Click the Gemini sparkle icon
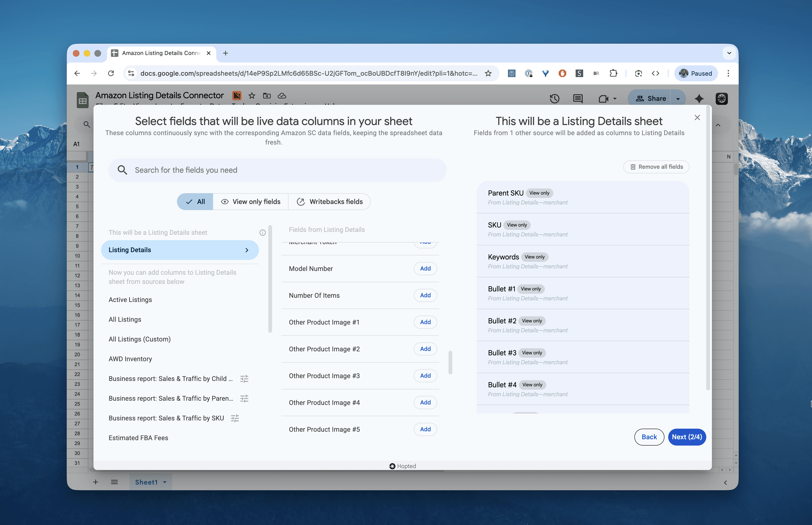812x525 pixels. tap(699, 98)
